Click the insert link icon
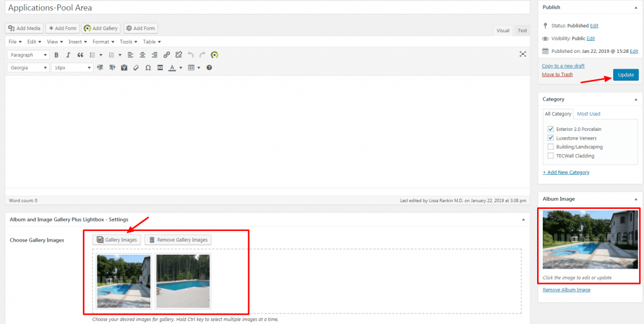Screen dimensions: 644x324 (167, 55)
